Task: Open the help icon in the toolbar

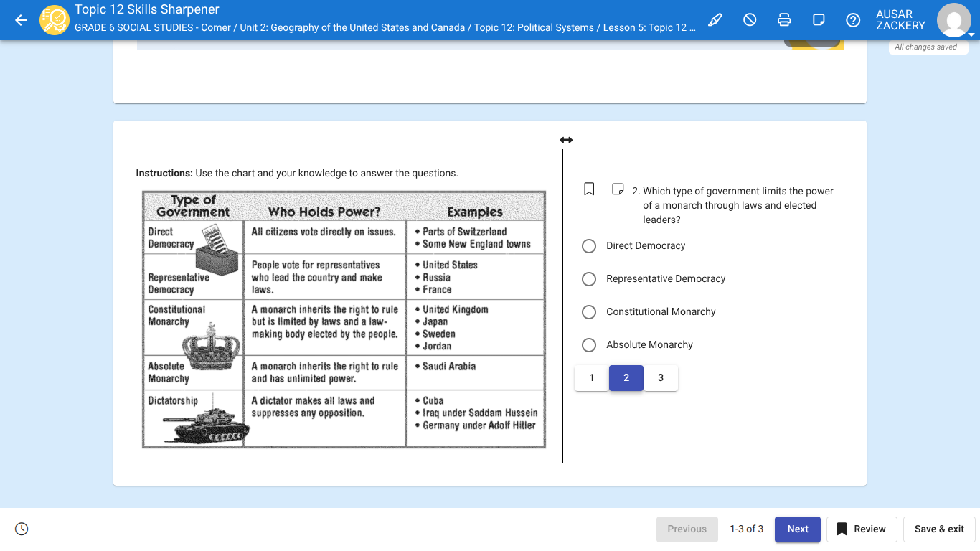Action: 853,19
